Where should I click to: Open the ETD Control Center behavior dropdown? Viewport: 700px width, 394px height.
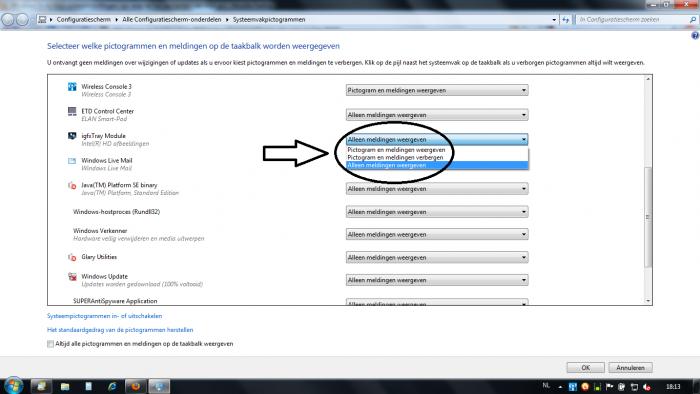[x=437, y=115]
